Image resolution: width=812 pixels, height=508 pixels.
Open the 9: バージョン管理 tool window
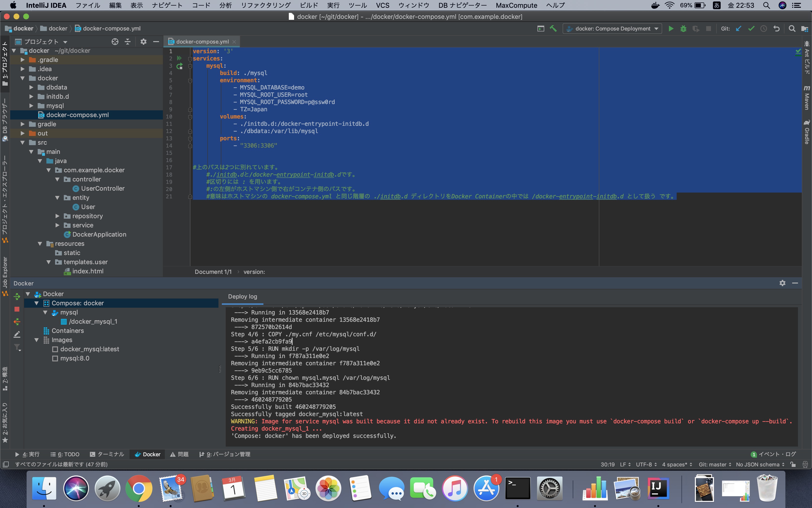(x=225, y=454)
